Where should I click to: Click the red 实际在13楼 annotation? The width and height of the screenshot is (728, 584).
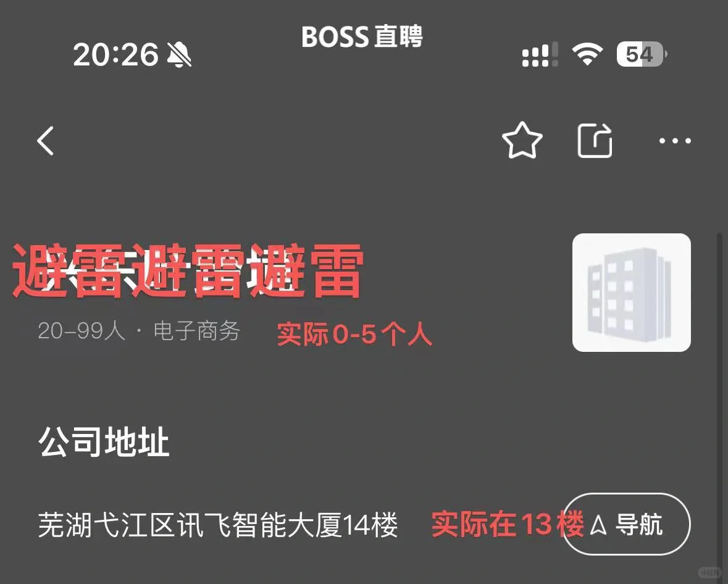tap(508, 524)
